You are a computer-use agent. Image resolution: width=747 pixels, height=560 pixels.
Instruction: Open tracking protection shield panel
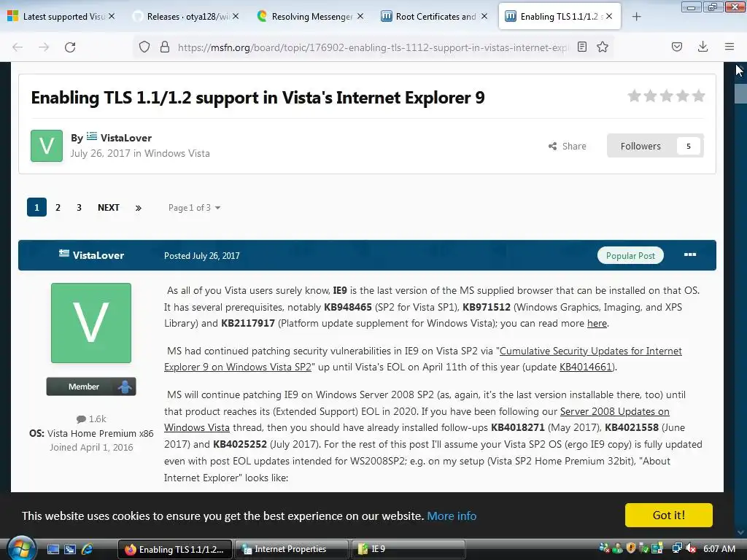pos(144,47)
